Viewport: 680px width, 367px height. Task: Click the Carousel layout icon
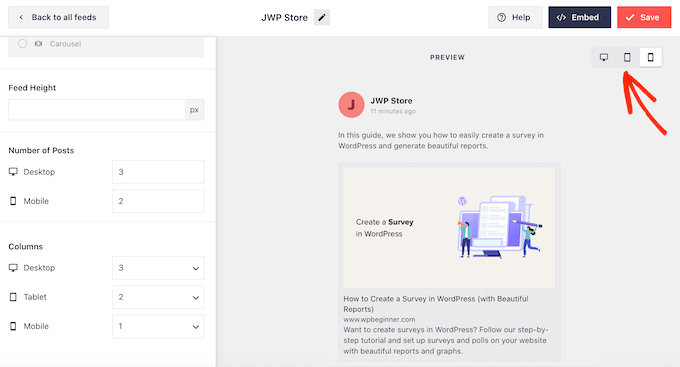[x=39, y=43]
